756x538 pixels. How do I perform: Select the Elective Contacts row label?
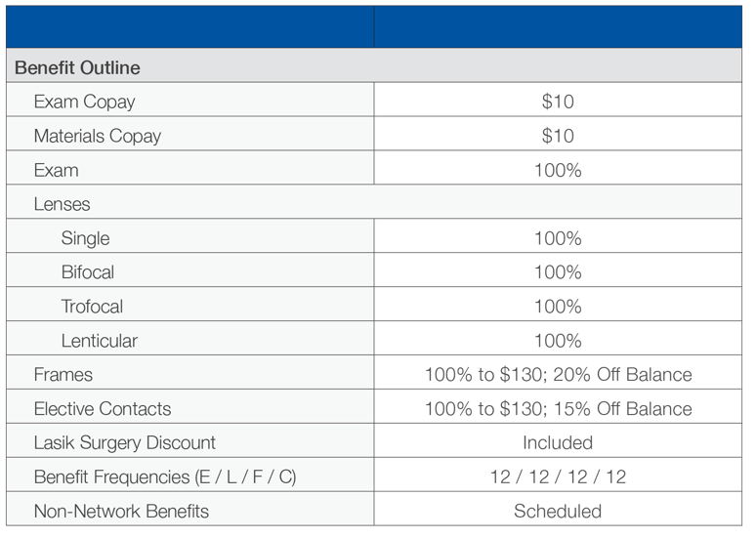[102, 408]
